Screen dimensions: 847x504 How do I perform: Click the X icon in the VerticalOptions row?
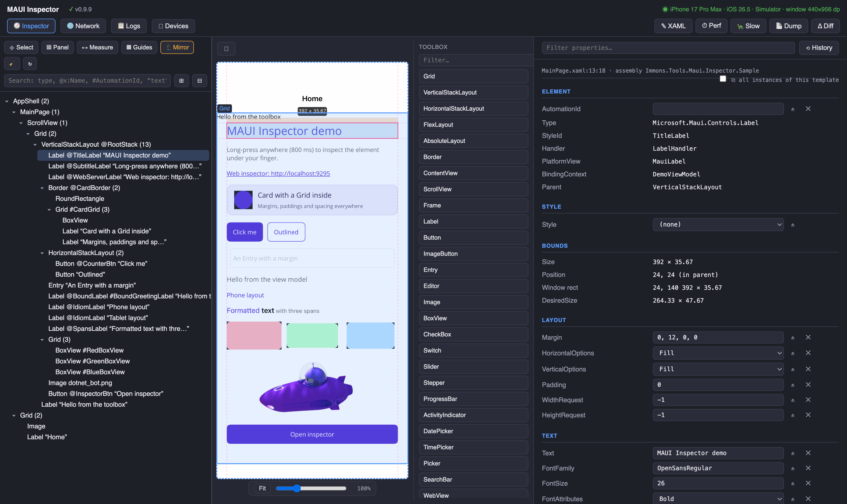tap(808, 369)
